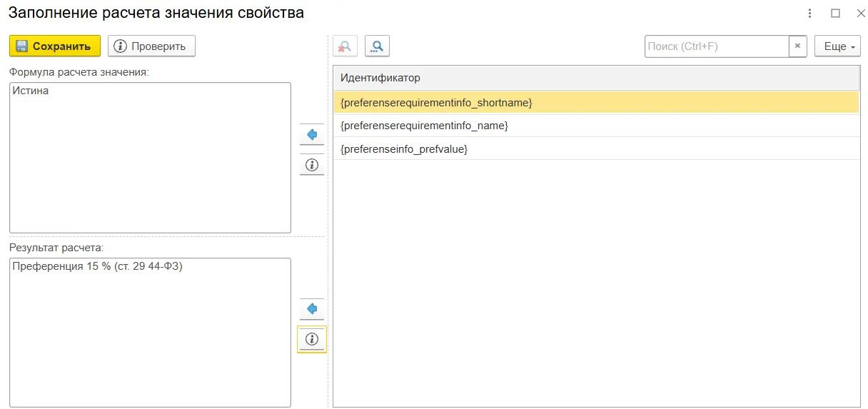Select {preferenseinfo_prefvalue} row
This screenshot has width=868, height=409.
coord(596,148)
